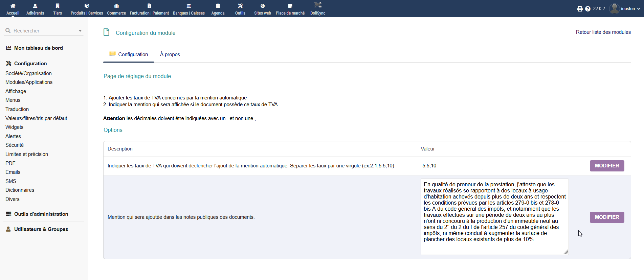Image resolution: width=644 pixels, height=280 pixels.
Task: Switch to the À propos tab
Action: coord(170,54)
